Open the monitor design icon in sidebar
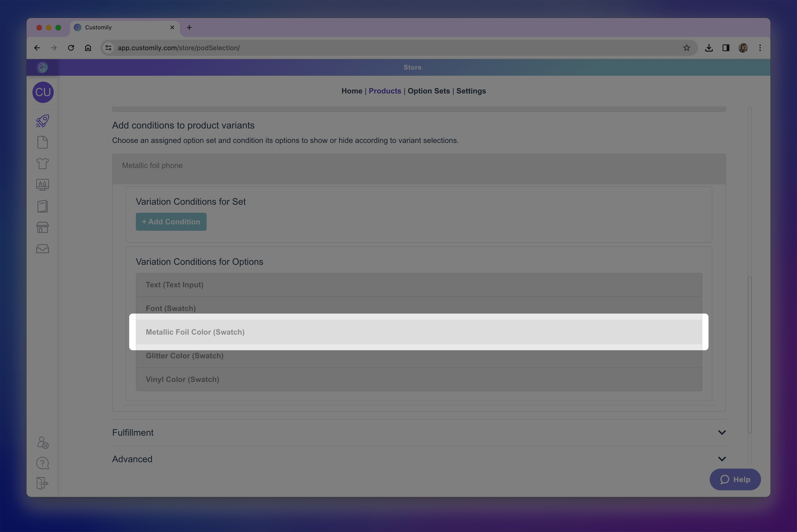The image size is (797, 532). point(42,185)
